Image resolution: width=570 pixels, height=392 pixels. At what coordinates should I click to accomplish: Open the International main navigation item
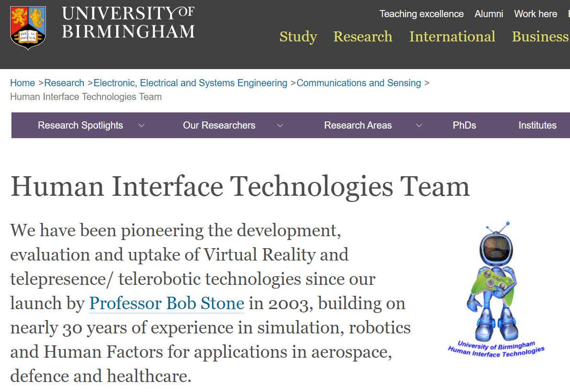point(452,36)
